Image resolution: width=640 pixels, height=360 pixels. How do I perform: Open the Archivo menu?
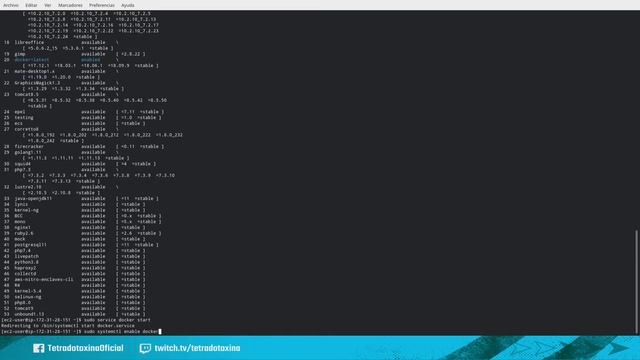pos(11,5)
